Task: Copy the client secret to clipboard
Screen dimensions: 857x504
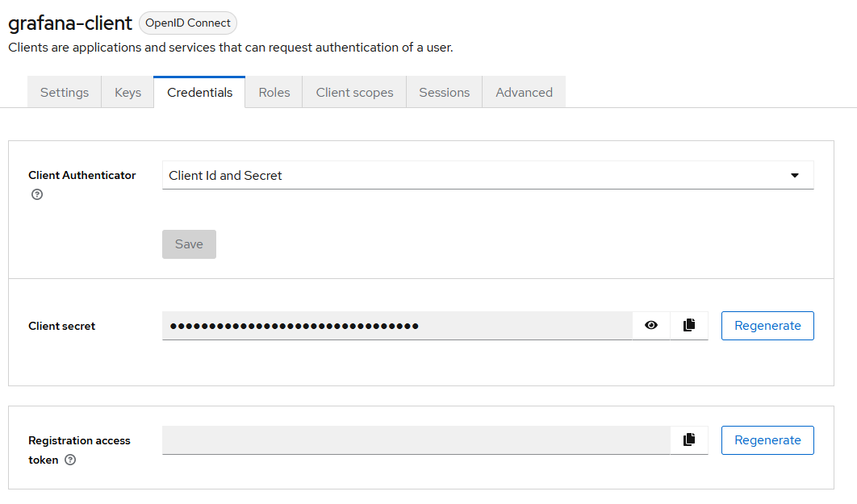Action: tap(689, 326)
